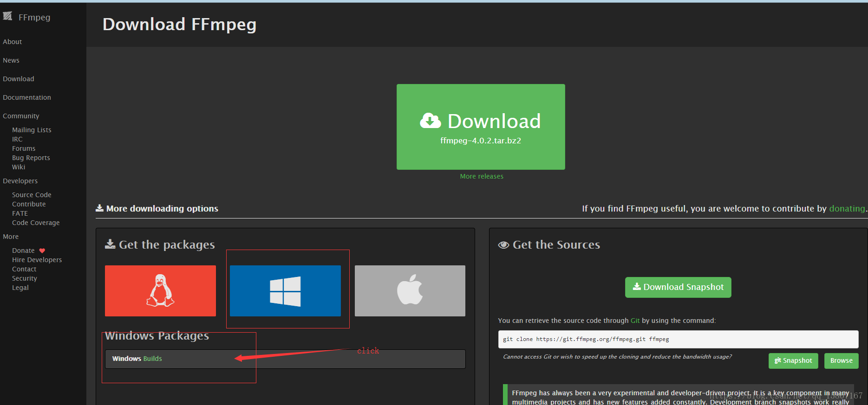The width and height of the screenshot is (868, 405).
Task: Open the Forums link
Action: (24, 148)
